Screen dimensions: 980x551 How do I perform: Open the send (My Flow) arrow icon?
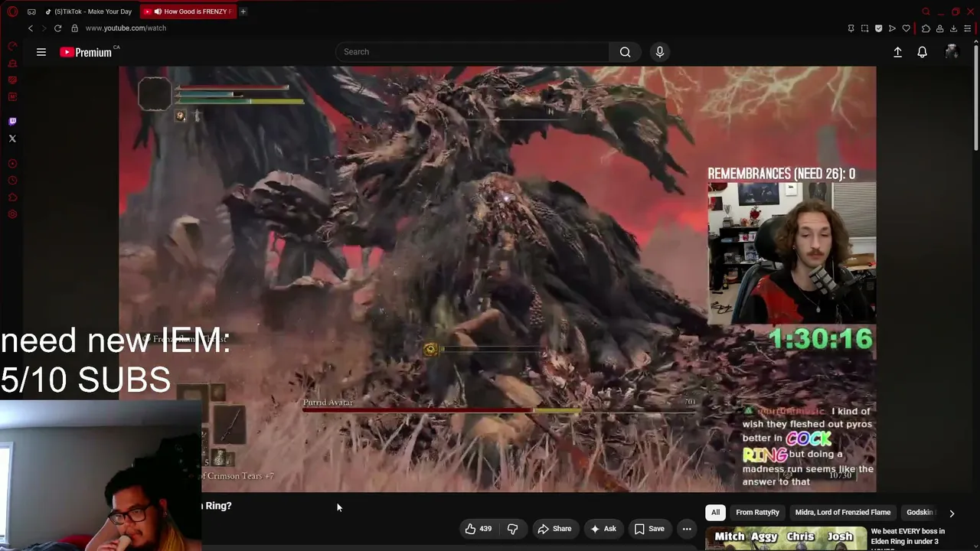(892, 28)
